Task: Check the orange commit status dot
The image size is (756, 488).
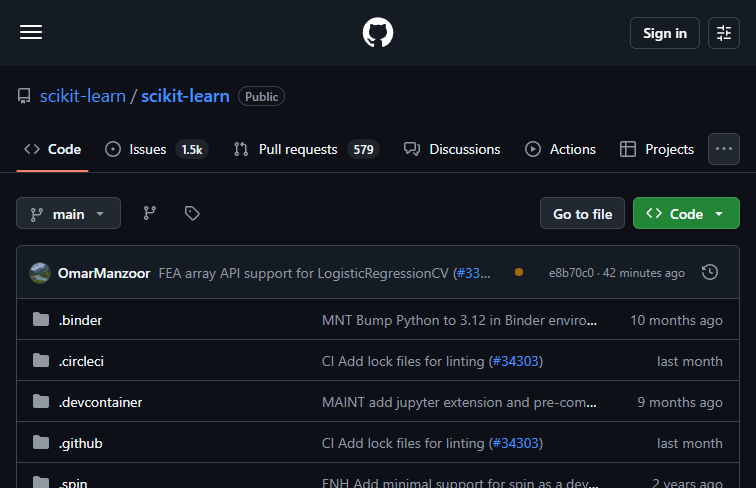Action: (519, 272)
